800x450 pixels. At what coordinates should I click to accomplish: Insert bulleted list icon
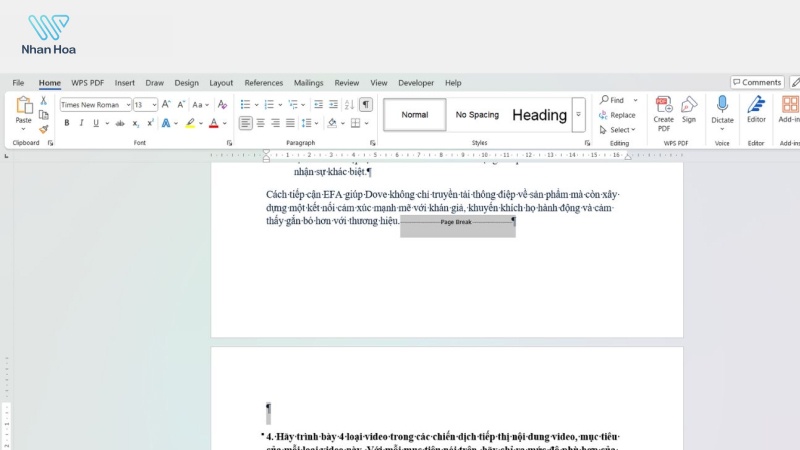(245, 105)
